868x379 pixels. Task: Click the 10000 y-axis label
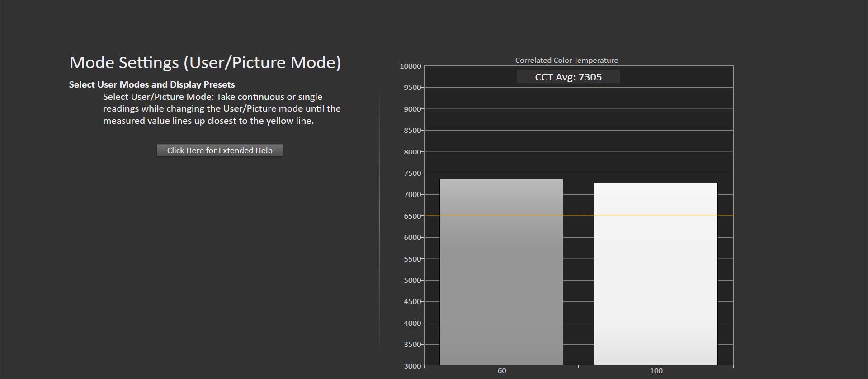pyautogui.click(x=410, y=66)
